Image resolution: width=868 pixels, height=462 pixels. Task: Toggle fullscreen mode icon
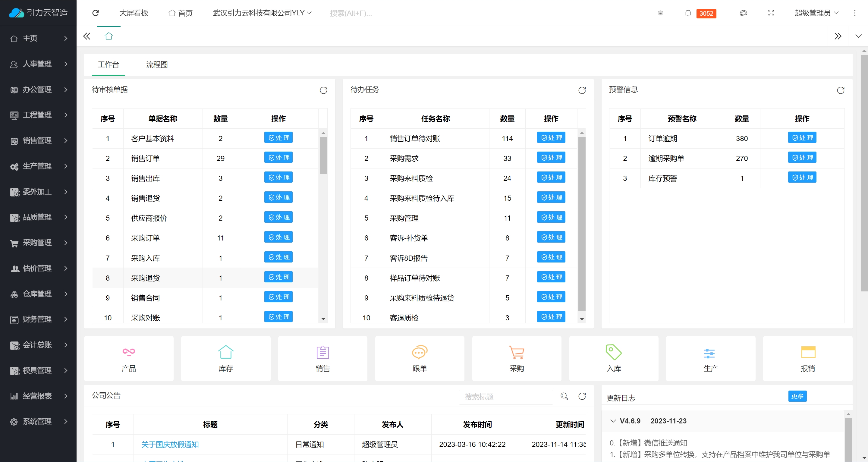click(x=771, y=13)
